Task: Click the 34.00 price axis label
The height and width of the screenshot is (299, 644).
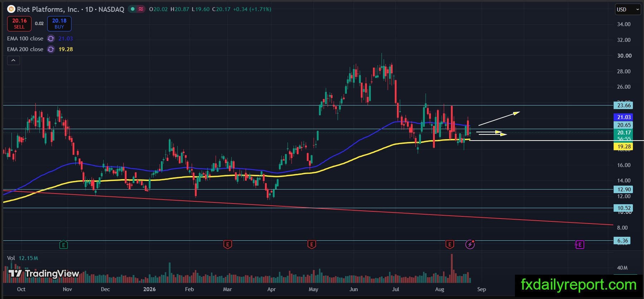Action: tap(624, 24)
